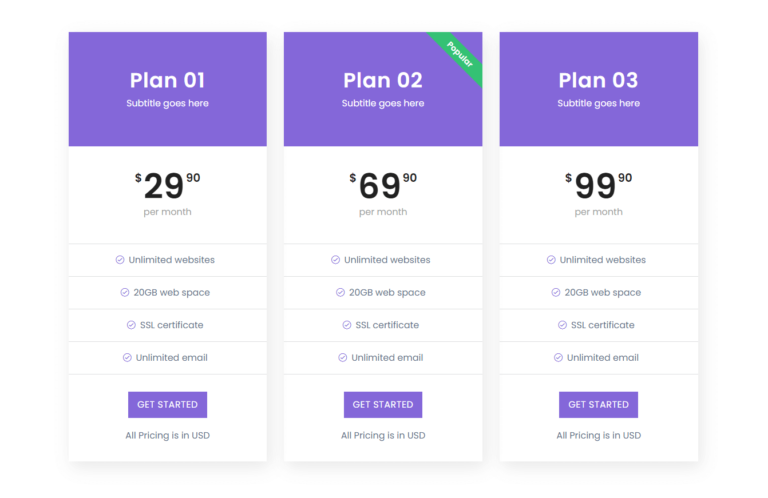Click the $69.90 price in Plan 02
Screen dimensions: 768x498
(x=383, y=185)
